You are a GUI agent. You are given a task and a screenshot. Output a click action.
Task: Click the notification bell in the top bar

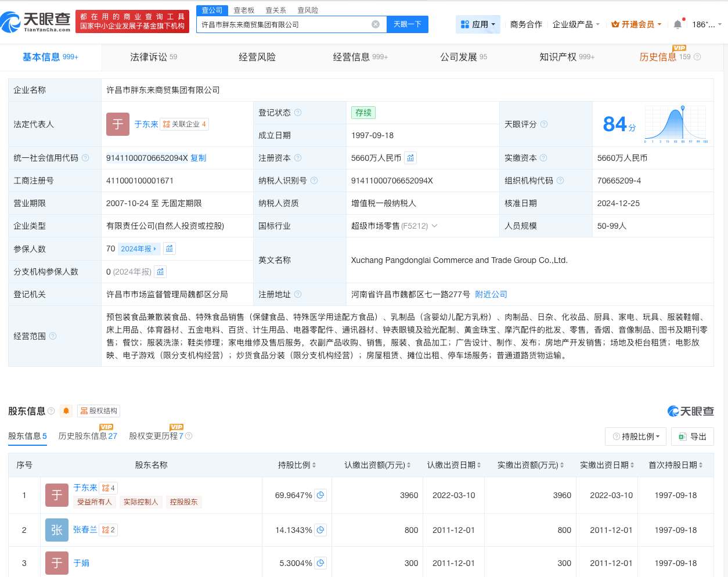coord(677,24)
